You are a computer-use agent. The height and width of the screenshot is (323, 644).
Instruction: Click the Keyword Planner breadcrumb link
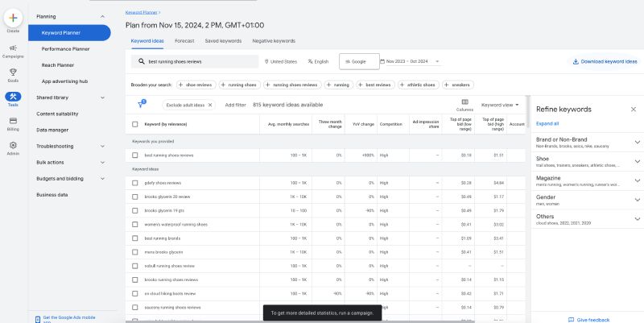142,13
